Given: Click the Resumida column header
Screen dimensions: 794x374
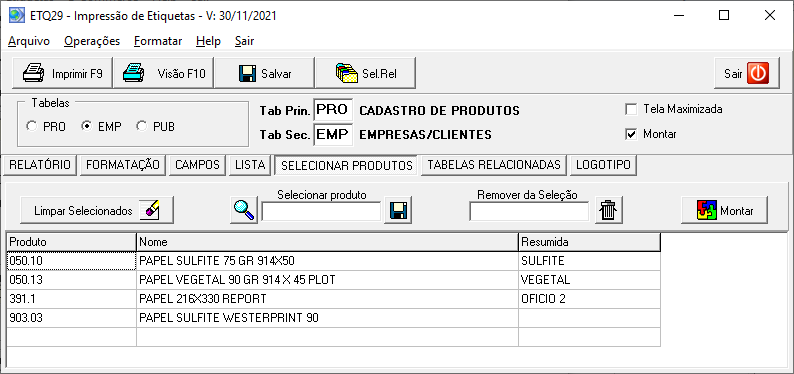Looking at the screenshot, I should (x=589, y=242).
